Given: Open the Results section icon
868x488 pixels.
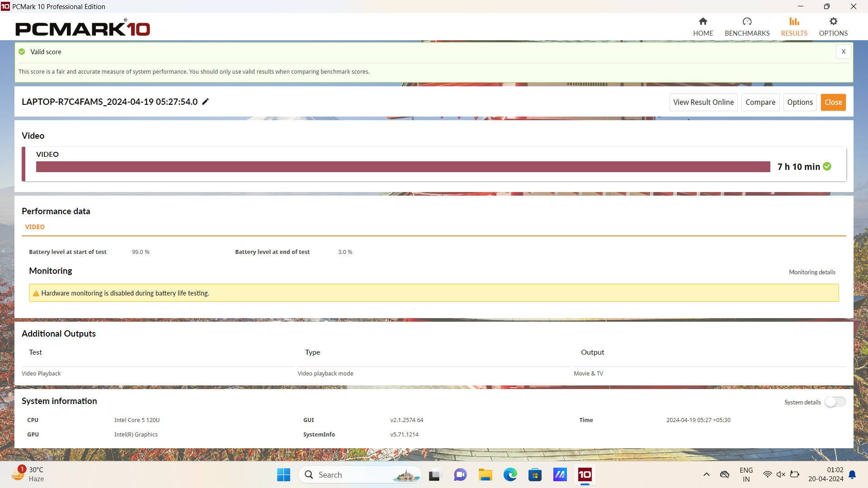Looking at the screenshot, I should (x=794, y=27).
